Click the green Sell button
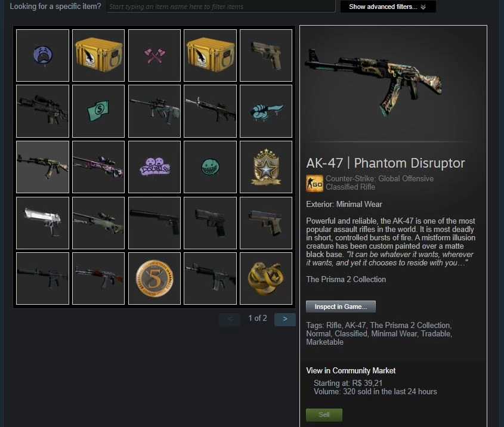The image size is (504, 427). coord(324,415)
